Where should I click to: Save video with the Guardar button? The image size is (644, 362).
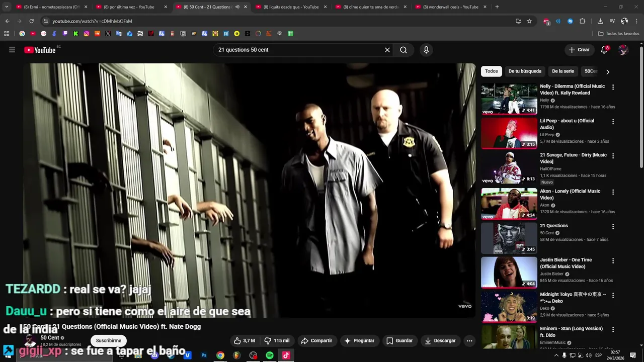399,341
